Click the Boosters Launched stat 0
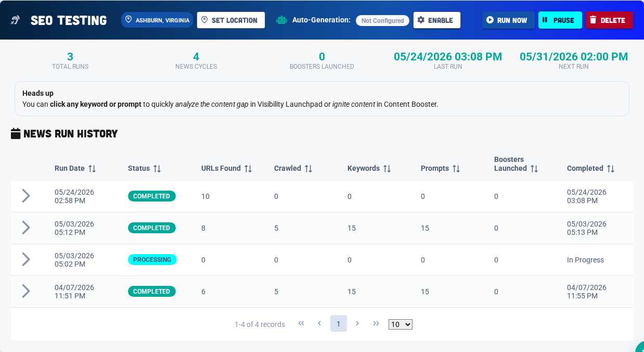The height and width of the screenshot is (352, 644). click(322, 57)
